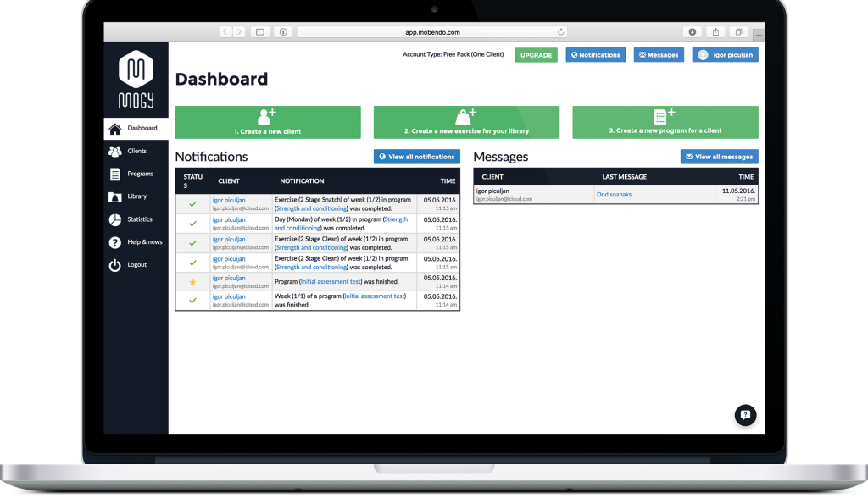
Task: Go to the Library sidebar item
Action: [x=136, y=196]
